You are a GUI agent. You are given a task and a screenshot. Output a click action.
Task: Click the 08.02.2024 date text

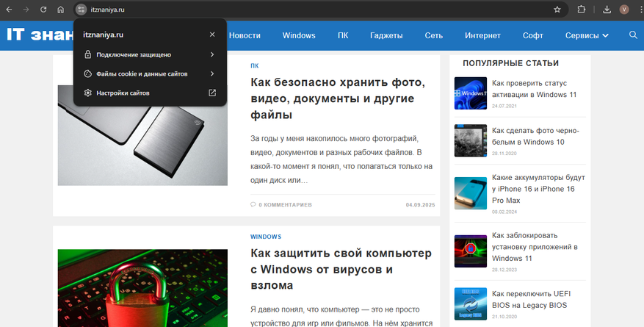tap(504, 212)
